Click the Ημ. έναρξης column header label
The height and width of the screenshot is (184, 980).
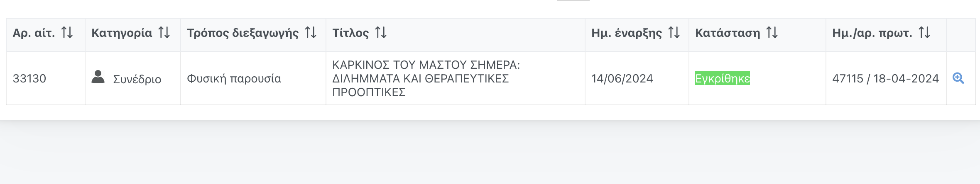[x=627, y=33]
